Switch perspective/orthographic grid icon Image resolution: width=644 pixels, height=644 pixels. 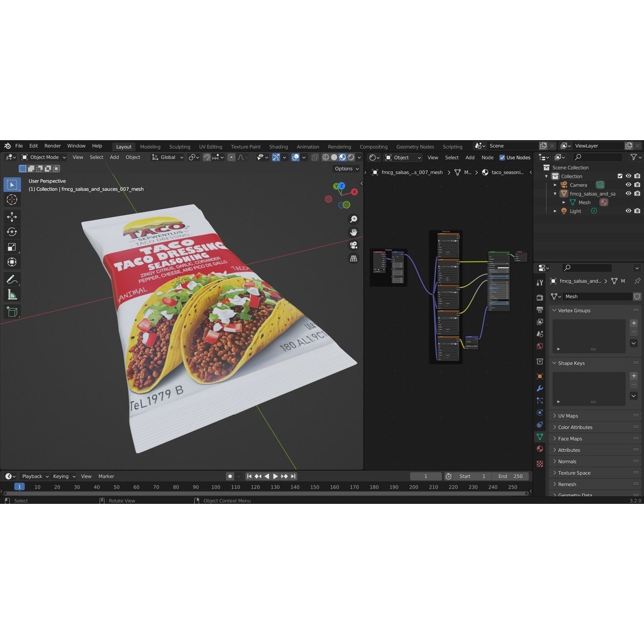pyautogui.click(x=353, y=259)
